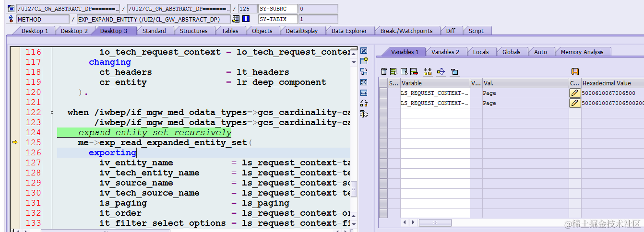Click the comment expand entity set recursively

(155, 132)
